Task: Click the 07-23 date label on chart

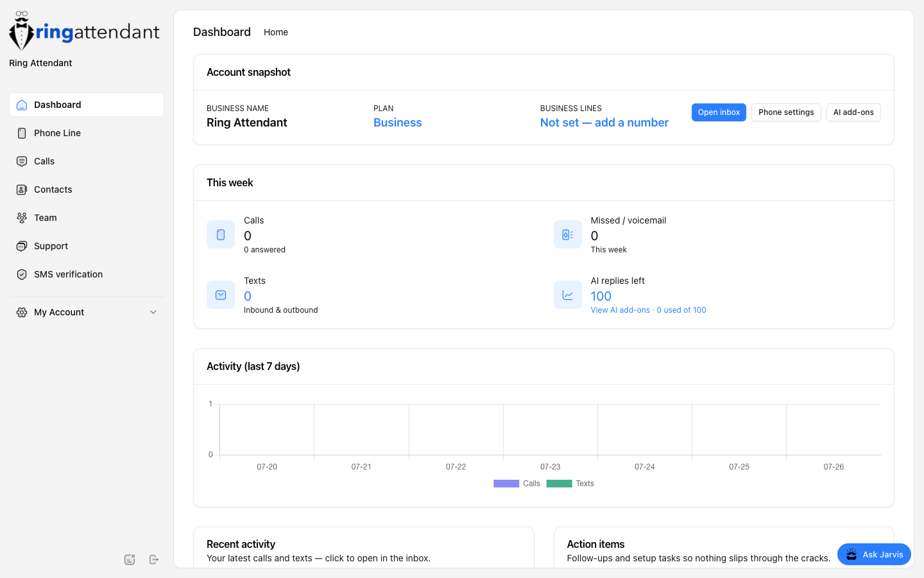Action: click(551, 467)
